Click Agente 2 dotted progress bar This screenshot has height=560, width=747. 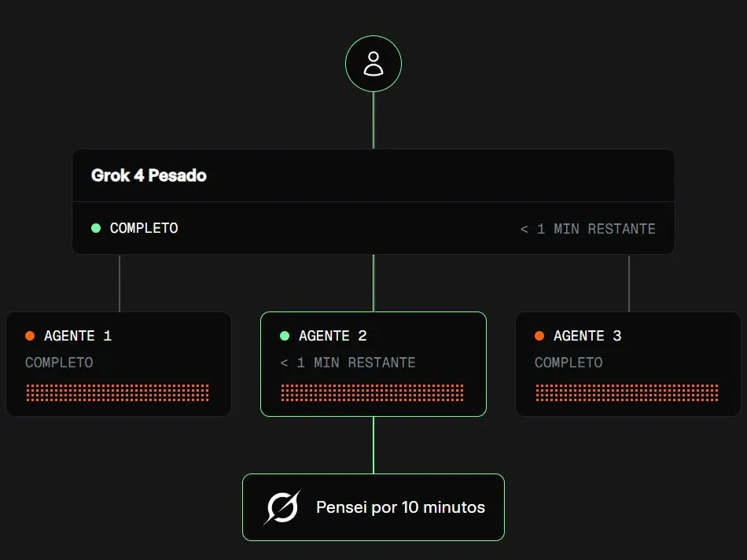click(x=372, y=392)
